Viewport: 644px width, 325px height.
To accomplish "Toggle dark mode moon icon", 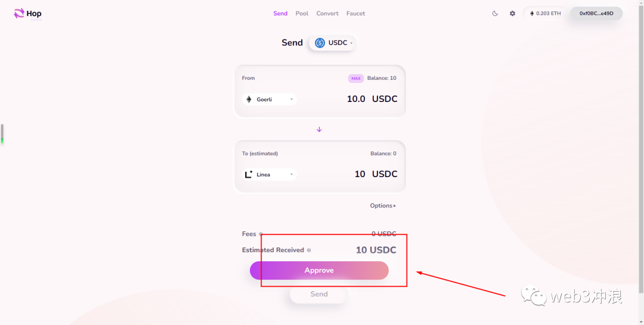I will click(x=496, y=14).
